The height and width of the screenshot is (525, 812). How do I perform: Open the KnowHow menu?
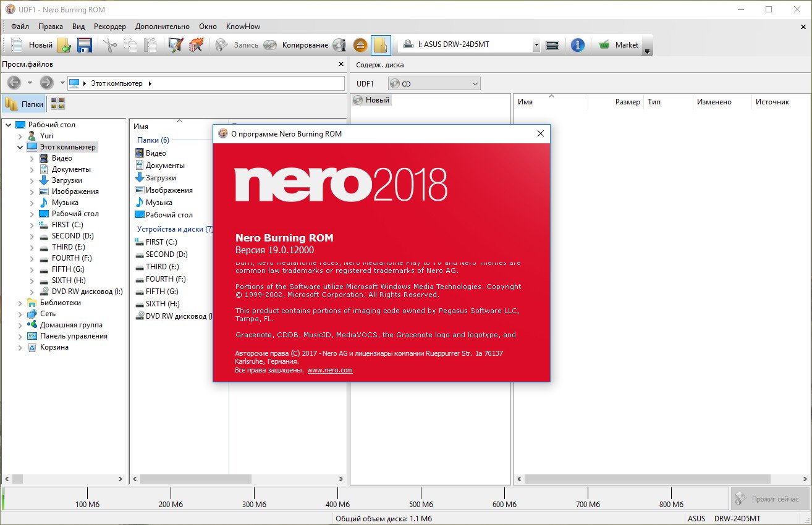pyautogui.click(x=243, y=27)
